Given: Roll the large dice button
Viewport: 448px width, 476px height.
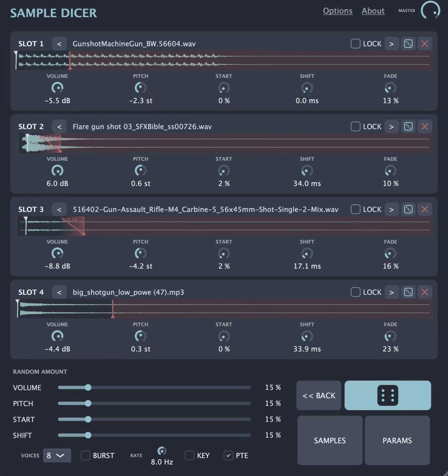Looking at the screenshot, I should [388, 395].
